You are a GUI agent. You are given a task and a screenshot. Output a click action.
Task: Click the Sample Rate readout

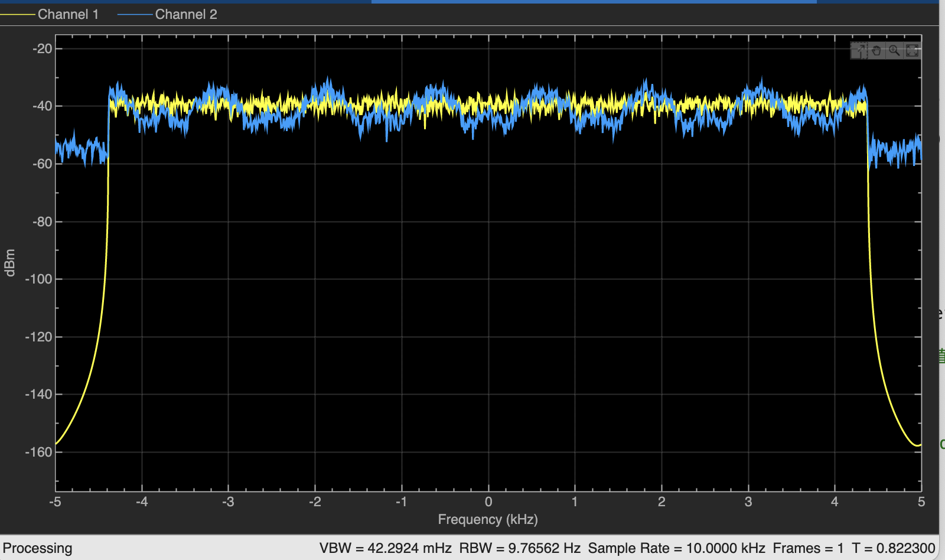pyautogui.click(x=676, y=548)
